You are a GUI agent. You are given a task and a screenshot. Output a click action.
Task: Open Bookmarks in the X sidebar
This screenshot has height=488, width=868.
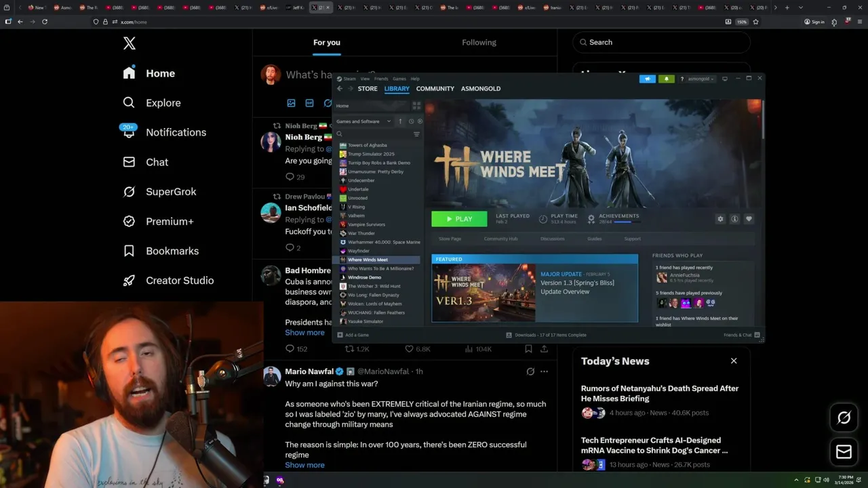pos(160,251)
